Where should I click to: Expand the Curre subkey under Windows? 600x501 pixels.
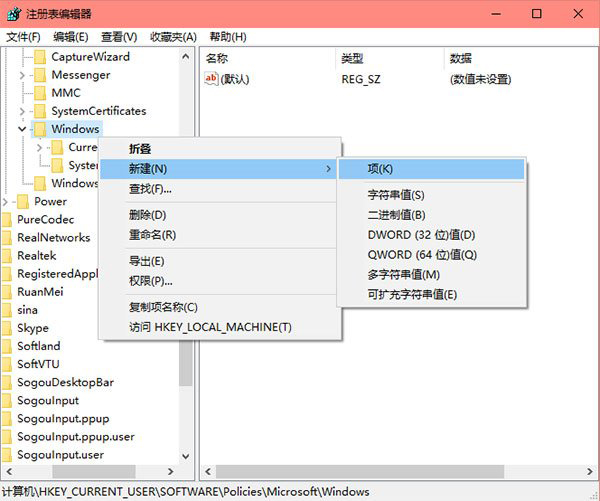point(39,147)
